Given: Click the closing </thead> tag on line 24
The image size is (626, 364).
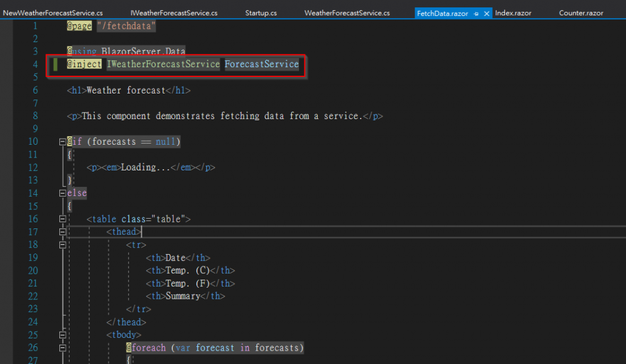Looking at the screenshot, I should point(126,322).
